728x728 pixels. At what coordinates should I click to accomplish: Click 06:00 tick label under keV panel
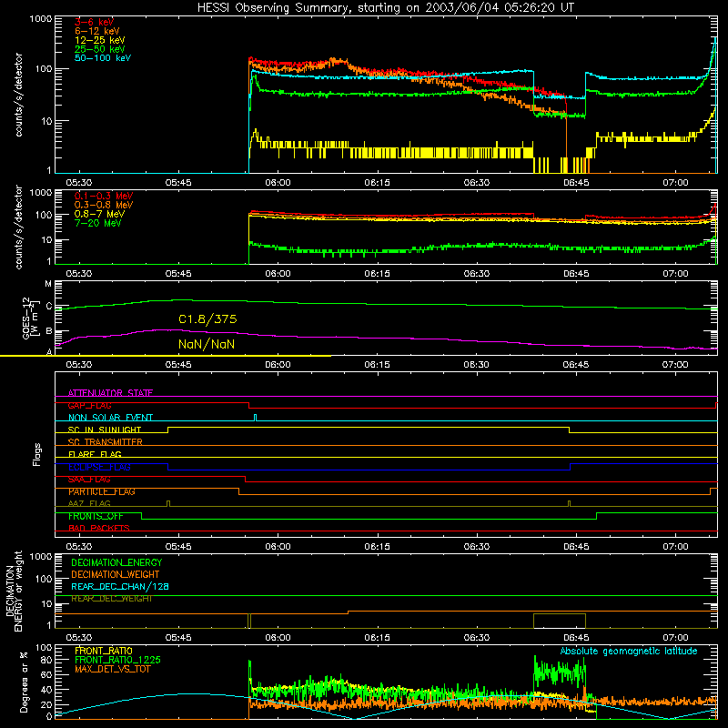[278, 183]
